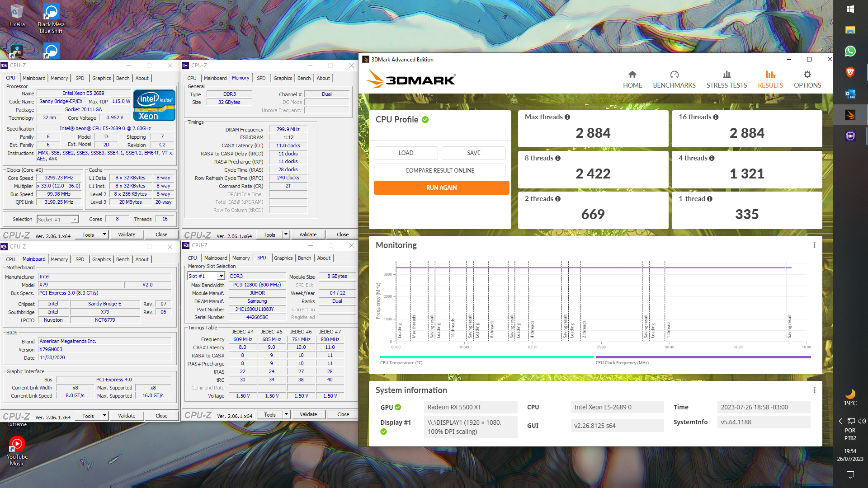Screen dimensions: 868x488
Task: Click the taskbar clock showing 19:54
Action: coord(850,455)
